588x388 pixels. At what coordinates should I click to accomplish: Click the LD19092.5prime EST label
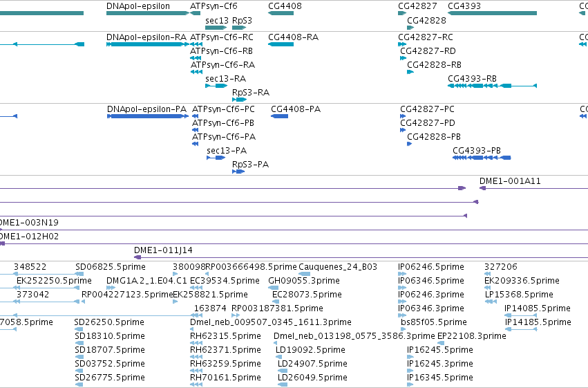[310, 351]
